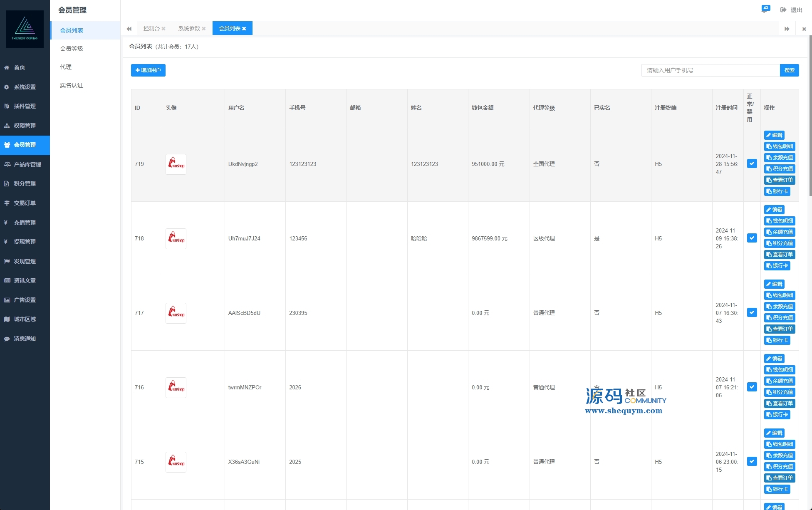Click the notification bell with badge 43
Image resolution: width=812 pixels, height=510 pixels.
(765, 10)
